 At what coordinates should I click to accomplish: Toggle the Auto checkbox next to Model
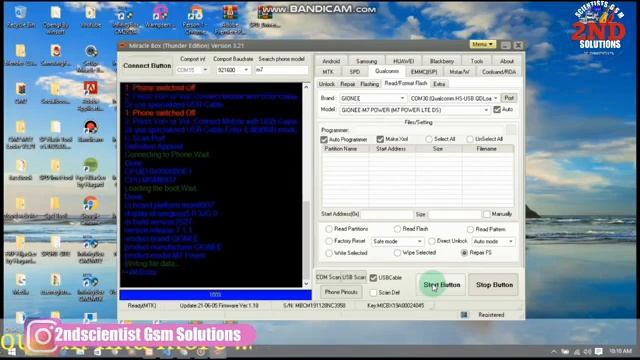(497, 109)
